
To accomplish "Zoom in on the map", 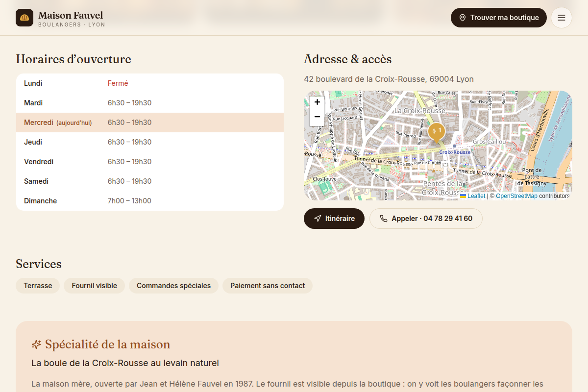I will click(317, 102).
